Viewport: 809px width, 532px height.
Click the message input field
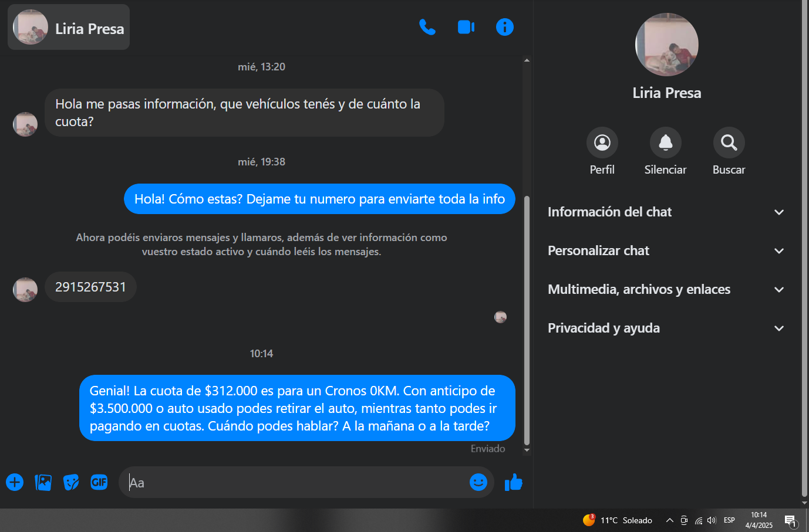pos(294,483)
